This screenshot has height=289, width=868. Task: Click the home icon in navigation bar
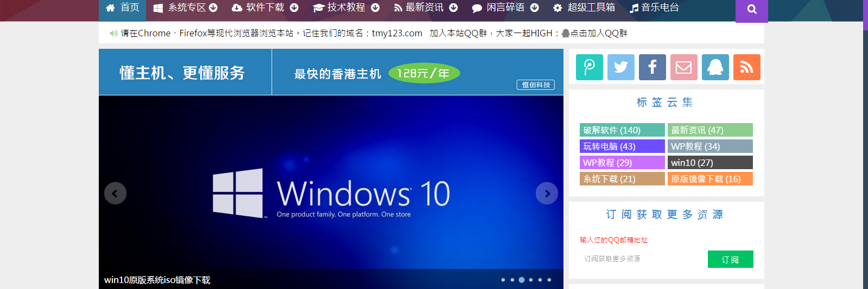(x=110, y=8)
